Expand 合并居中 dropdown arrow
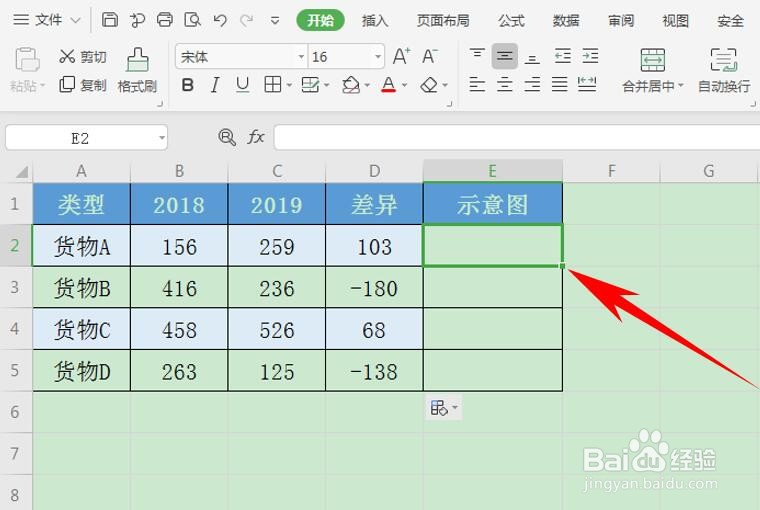 point(681,85)
